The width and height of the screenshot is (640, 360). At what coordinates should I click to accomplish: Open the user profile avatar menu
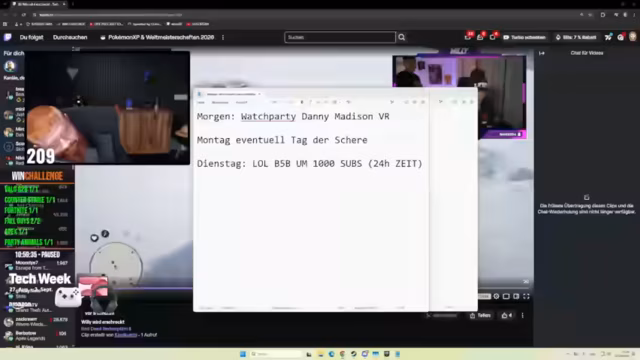tap(633, 37)
